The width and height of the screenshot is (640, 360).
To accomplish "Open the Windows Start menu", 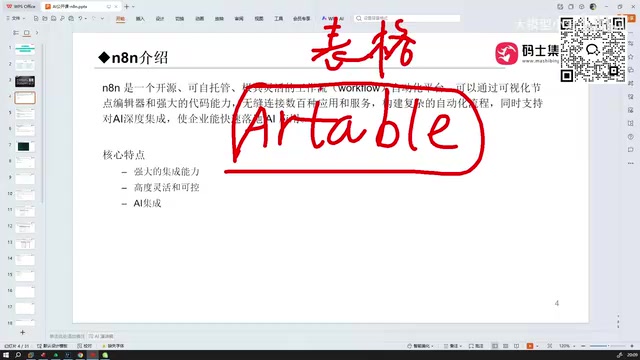I will point(6,355).
